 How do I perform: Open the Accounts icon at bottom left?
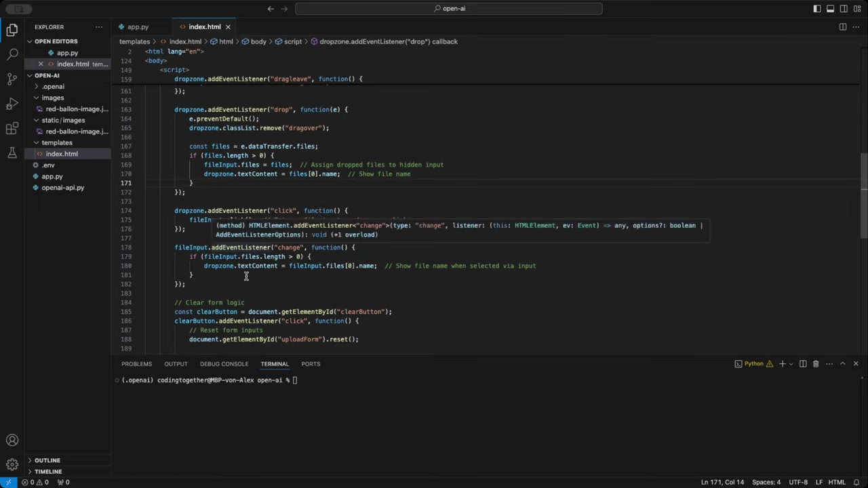point(12,440)
